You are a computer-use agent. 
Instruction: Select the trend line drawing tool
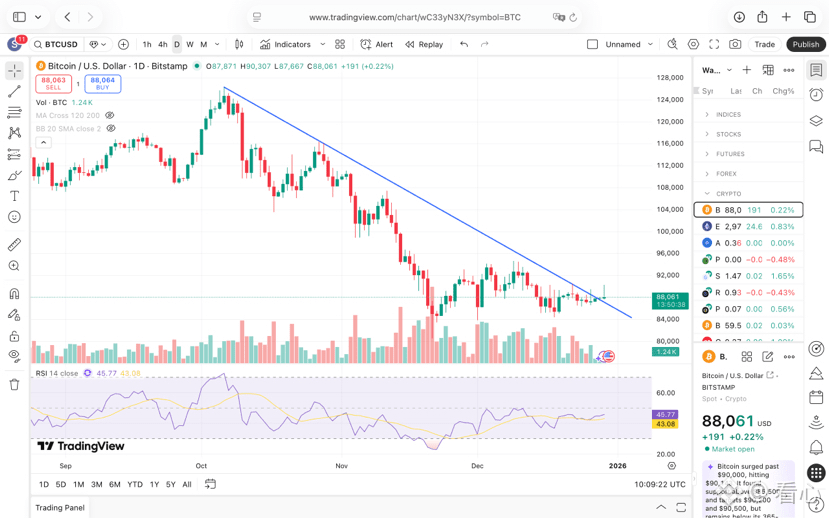[x=14, y=91]
